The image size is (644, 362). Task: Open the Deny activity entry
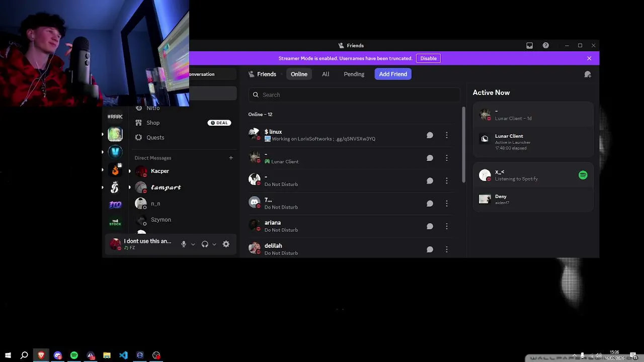533,200
